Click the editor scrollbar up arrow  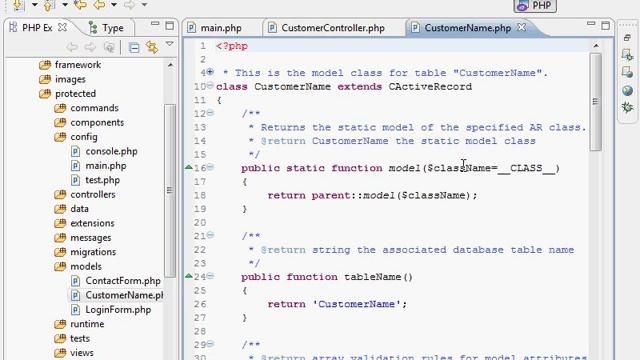tap(596, 46)
